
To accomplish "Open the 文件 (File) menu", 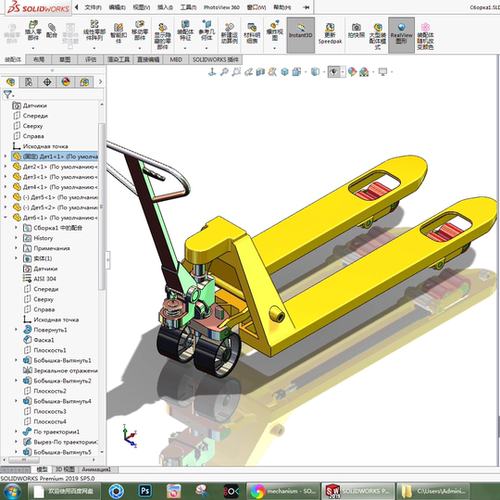I will 93,7.
